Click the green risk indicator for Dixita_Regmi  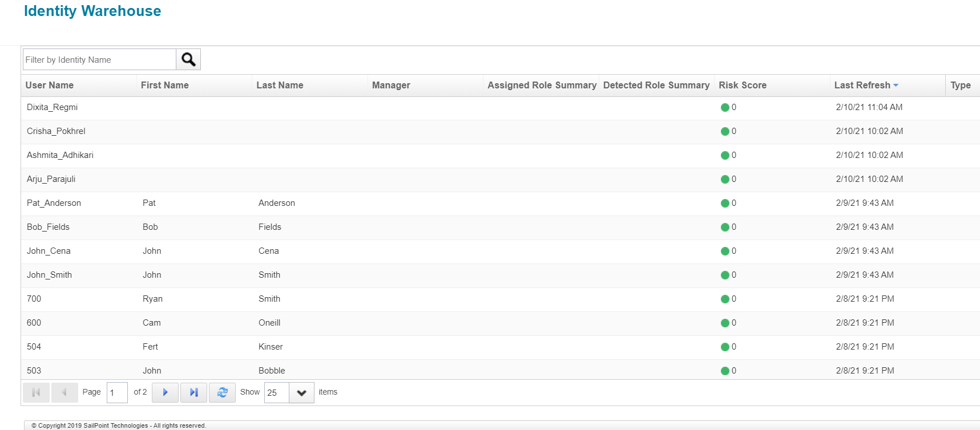725,107
